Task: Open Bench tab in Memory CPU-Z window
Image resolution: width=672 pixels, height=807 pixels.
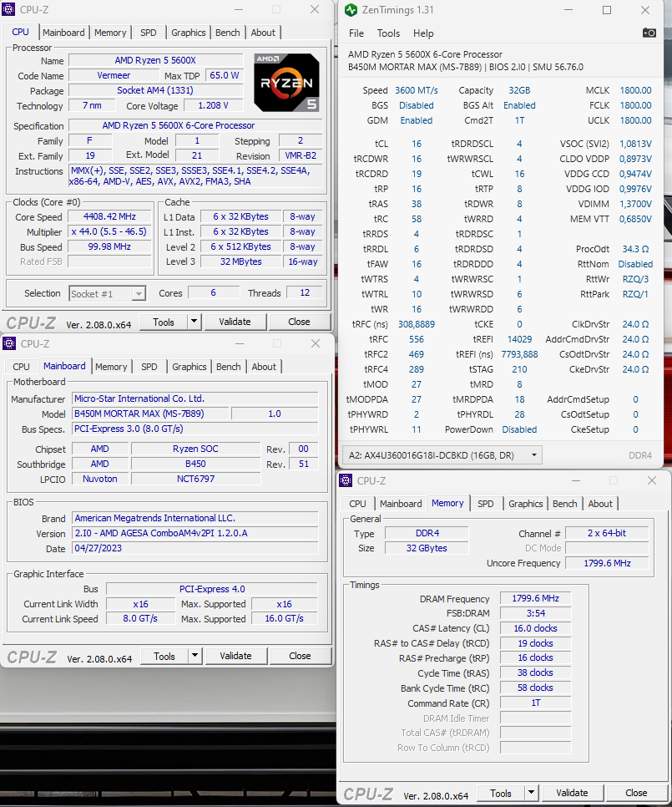Action: click(x=564, y=504)
